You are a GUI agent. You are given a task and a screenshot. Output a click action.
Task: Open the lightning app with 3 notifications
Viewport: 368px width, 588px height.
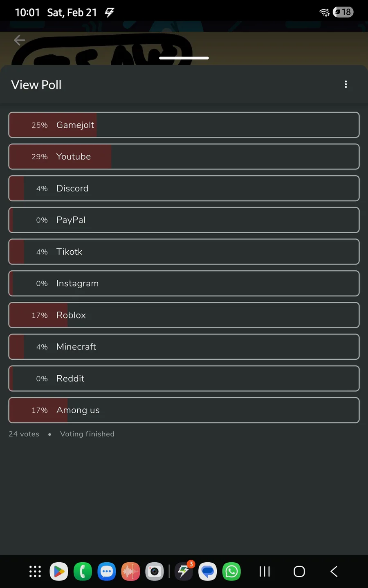(184, 571)
